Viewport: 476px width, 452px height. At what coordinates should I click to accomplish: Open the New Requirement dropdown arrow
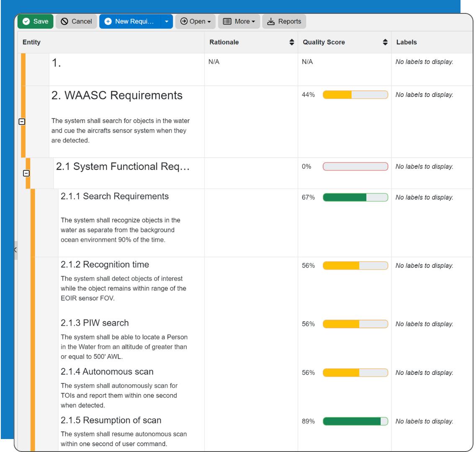[x=166, y=21]
